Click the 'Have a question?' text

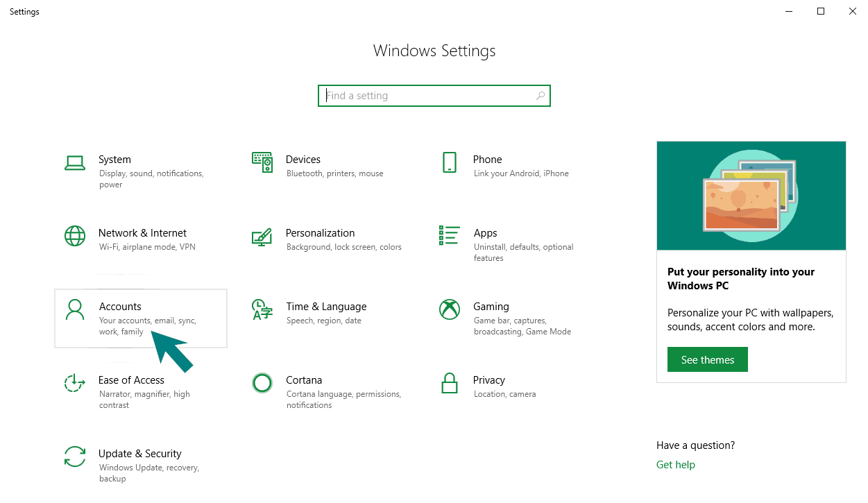tap(696, 445)
